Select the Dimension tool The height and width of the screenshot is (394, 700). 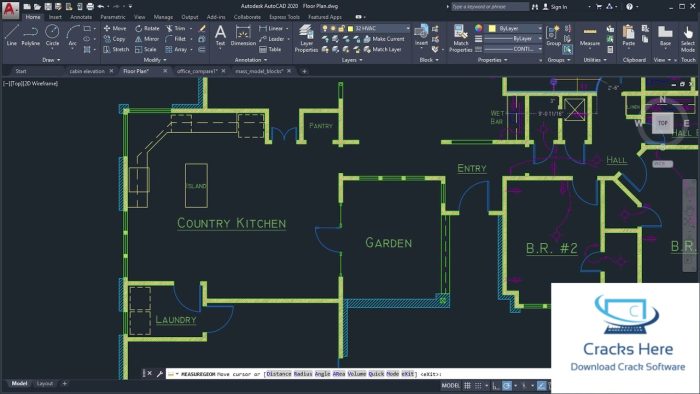243,36
